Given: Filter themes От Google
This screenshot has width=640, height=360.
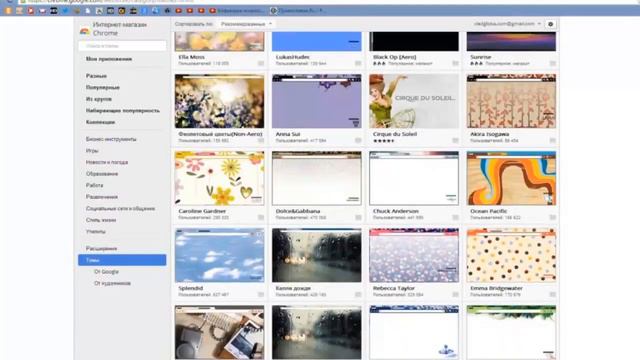Looking at the screenshot, I should (x=106, y=271).
